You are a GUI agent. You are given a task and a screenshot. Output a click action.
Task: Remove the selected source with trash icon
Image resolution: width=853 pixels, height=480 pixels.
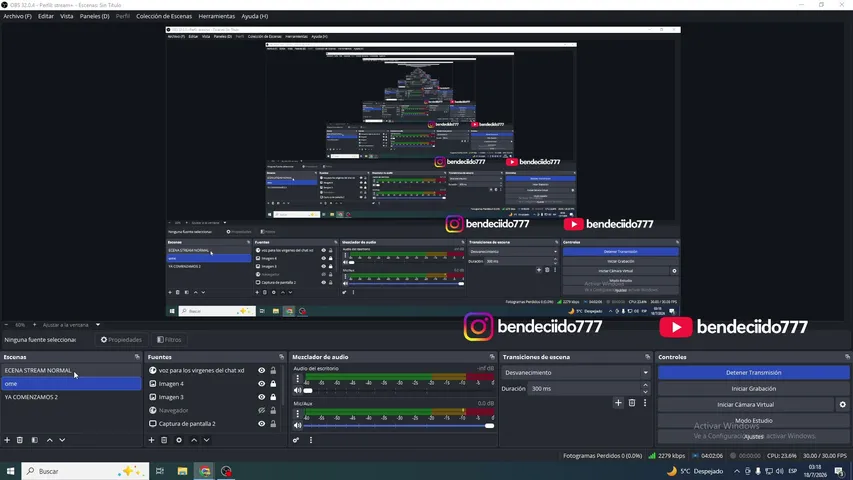pos(164,440)
